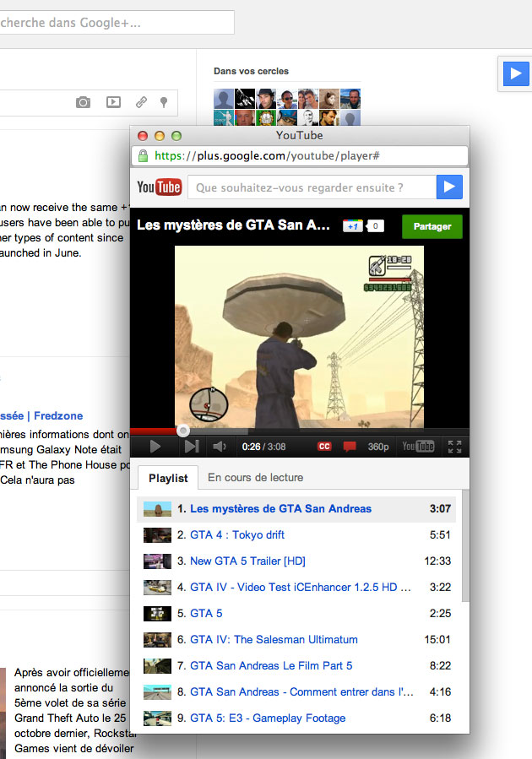This screenshot has width=532, height=759.
Task: Open 'GTA 5' playlist item number 5
Action: 296,613
